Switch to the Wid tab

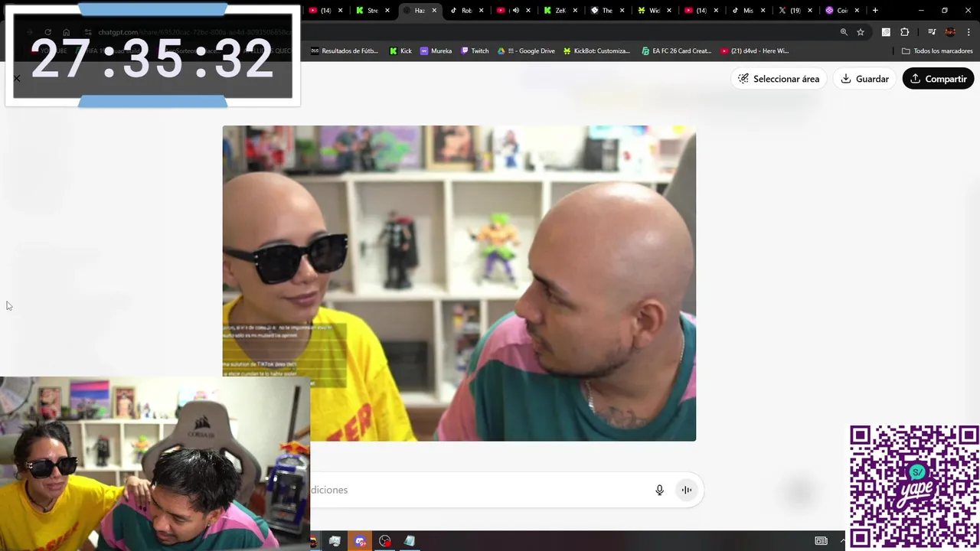click(654, 11)
